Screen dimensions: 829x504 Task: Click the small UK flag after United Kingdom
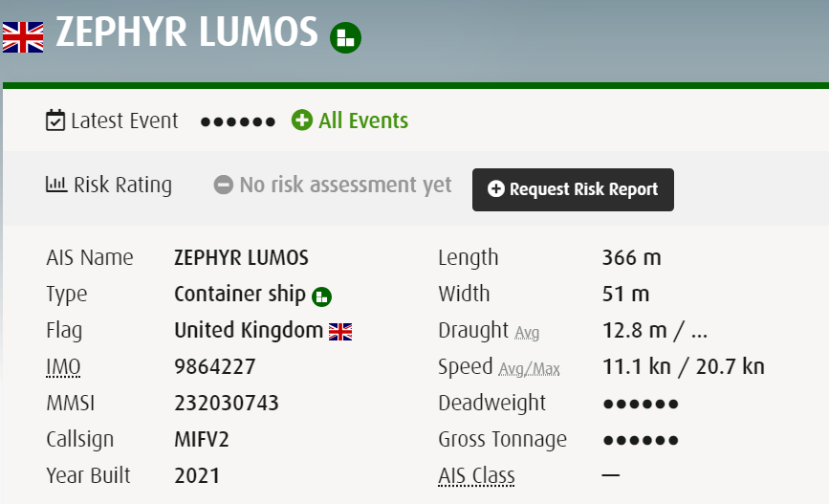pos(340,332)
